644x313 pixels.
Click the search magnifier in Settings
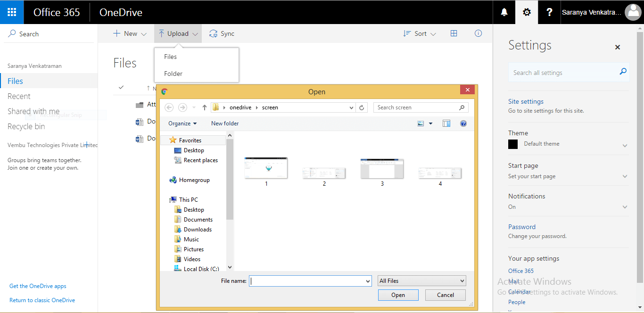coord(623,72)
